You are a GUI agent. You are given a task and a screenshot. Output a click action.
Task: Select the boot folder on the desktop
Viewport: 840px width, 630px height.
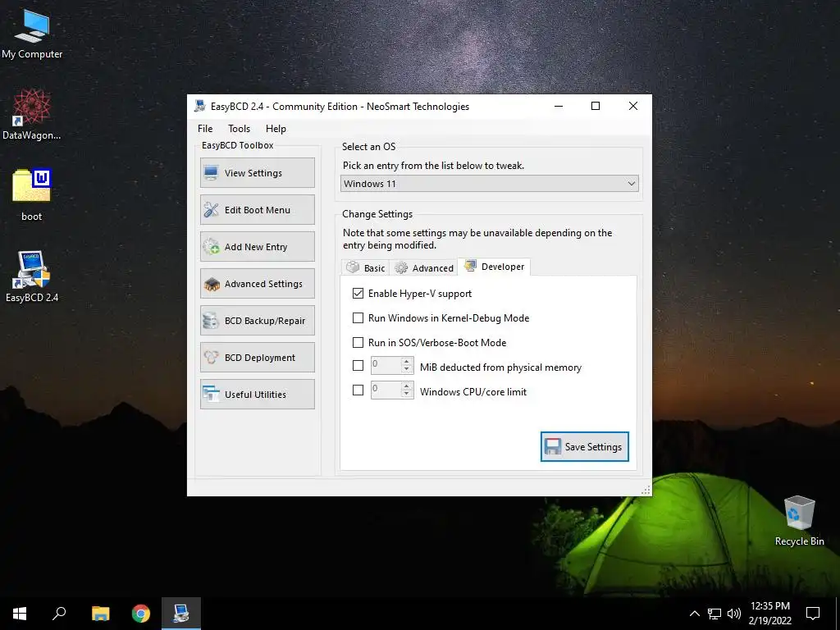(x=32, y=195)
